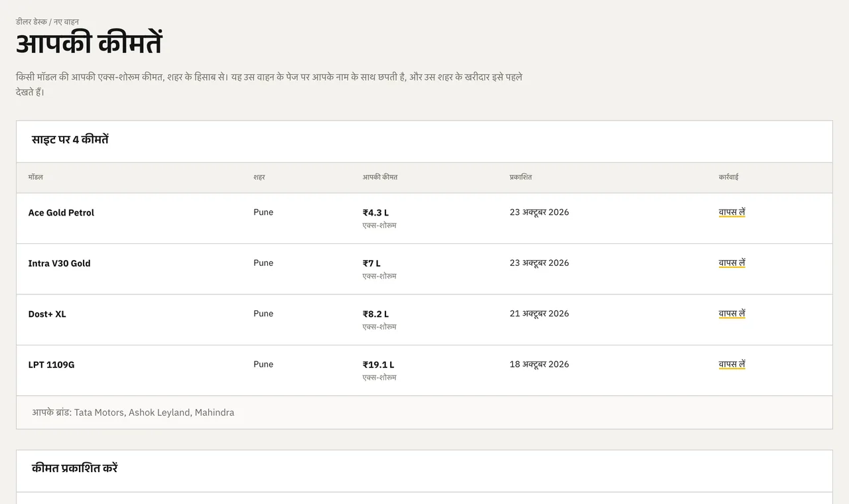Click the आपके ब्रांड footer line

tap(133, 412)
